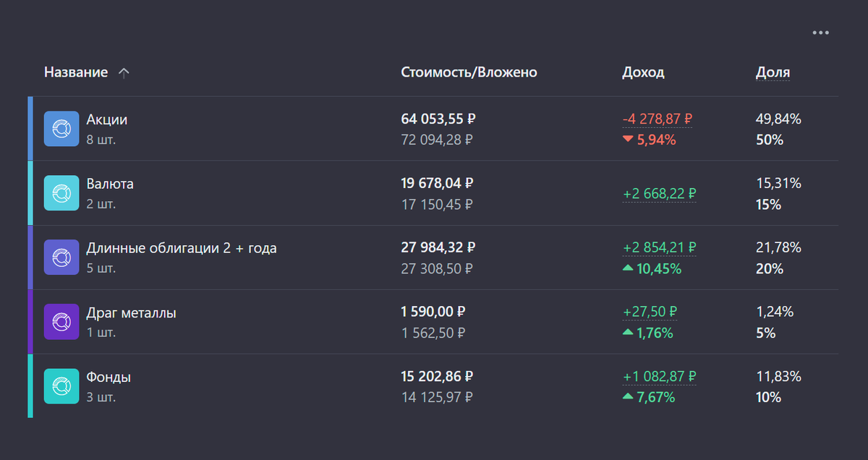
Task: Click the Длинные облигации category icon
Action: (61, 257)
